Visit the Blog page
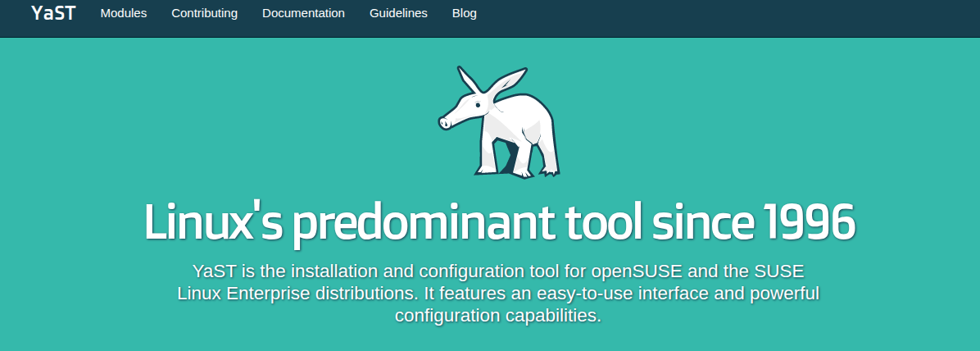Image resolution: width=980 pixels, height=351 pixels. [x=464, y=13]
